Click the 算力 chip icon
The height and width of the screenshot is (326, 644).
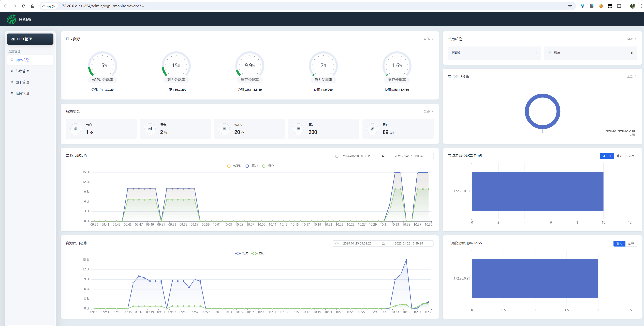tap(298, 129)
